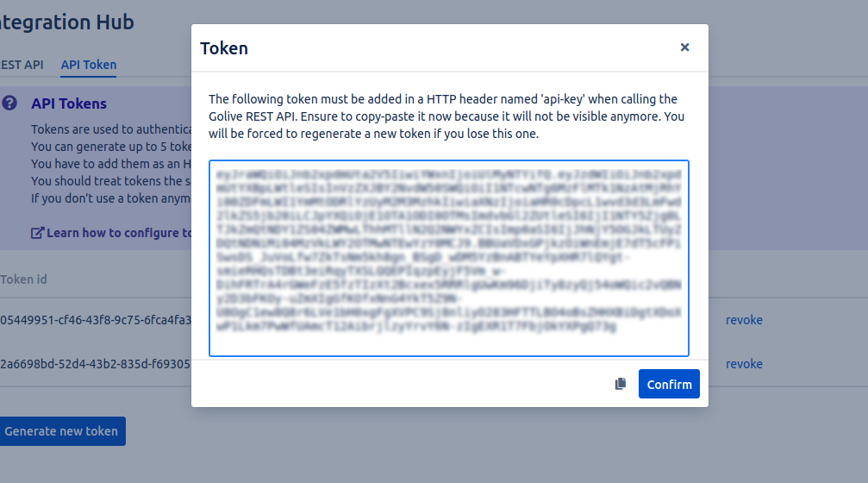Click the Integration Hub page heading
Image resolution: width=868 pixels, height=483 pixels.
point(66,22)
